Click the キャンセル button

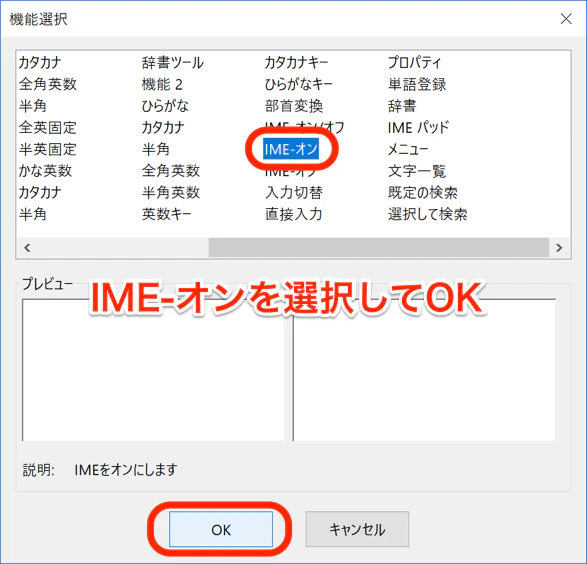click(x=357, y=529)
